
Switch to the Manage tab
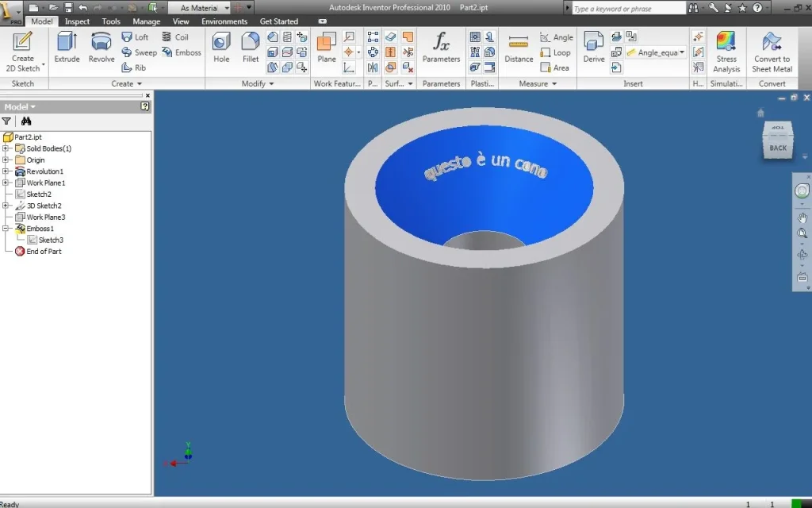[x=146, y=21]
